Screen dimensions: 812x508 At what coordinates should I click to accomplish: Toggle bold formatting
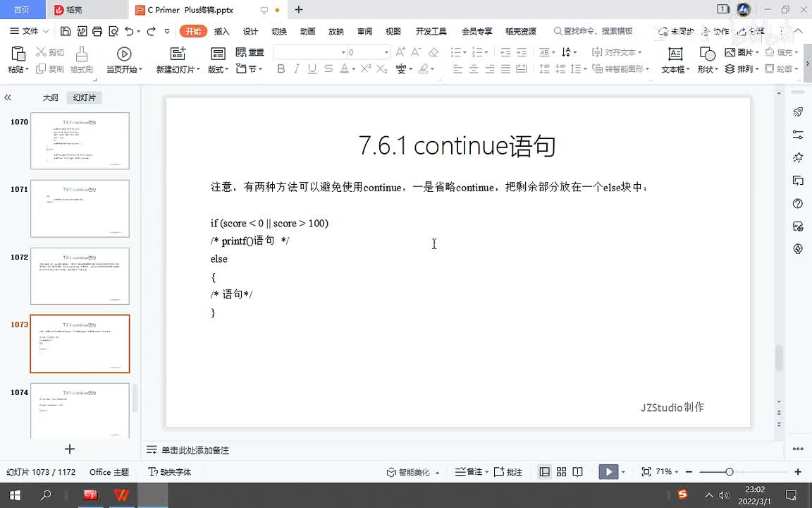click(x=281, y=68)
